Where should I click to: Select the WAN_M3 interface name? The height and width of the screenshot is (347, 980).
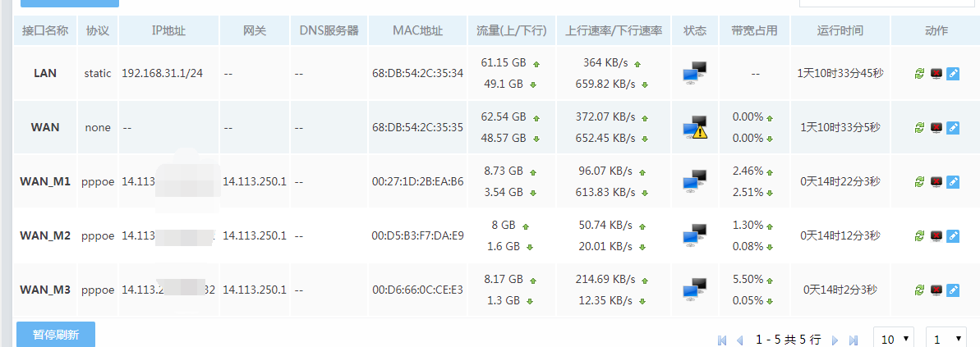point(45,290)
